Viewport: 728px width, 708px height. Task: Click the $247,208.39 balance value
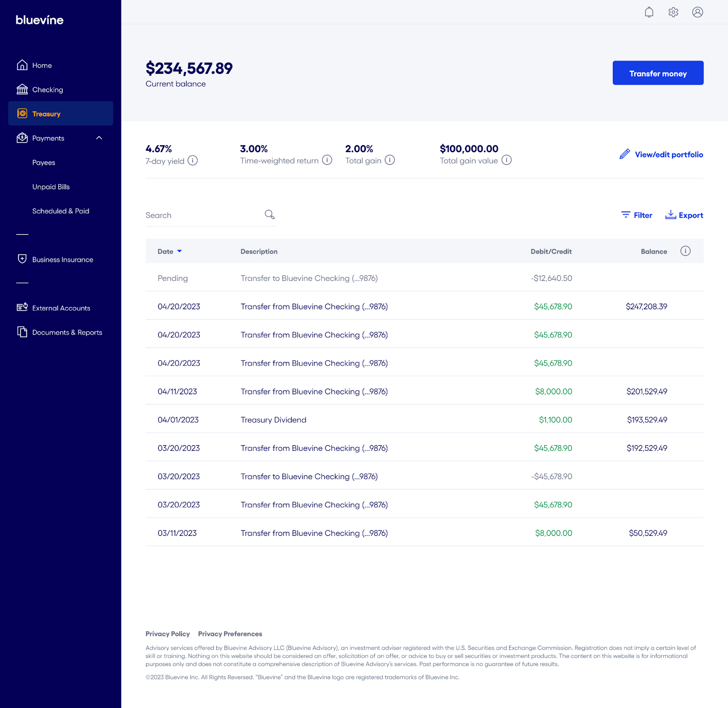[647, 307]
